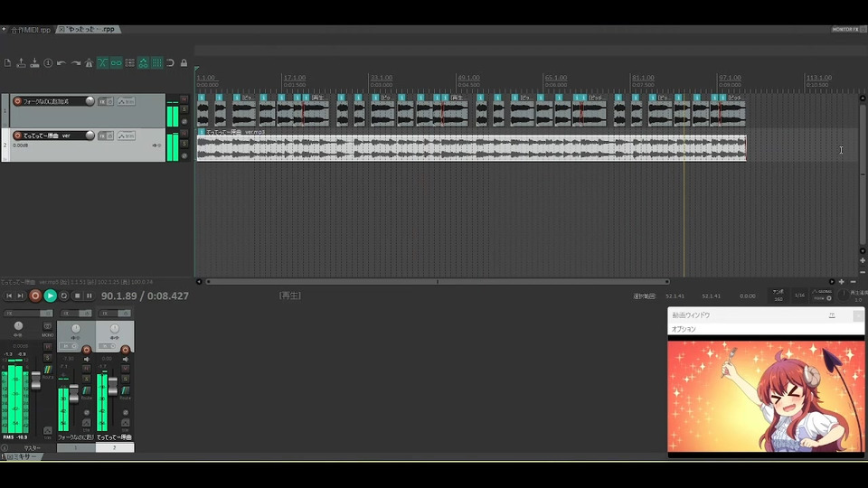Viewport: 868px width, 488px height.
Task: Toggle Envelope move with items icon
Action: pos(144,63)
